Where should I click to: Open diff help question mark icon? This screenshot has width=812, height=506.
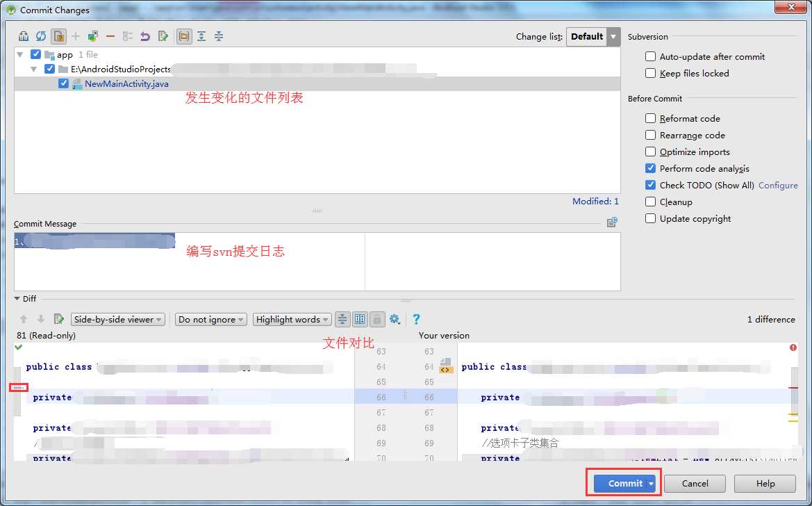tap(416, 319)
